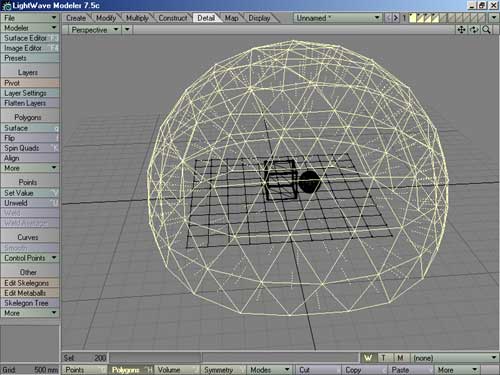Click the Paste button
500x375 pixels.
410,370
